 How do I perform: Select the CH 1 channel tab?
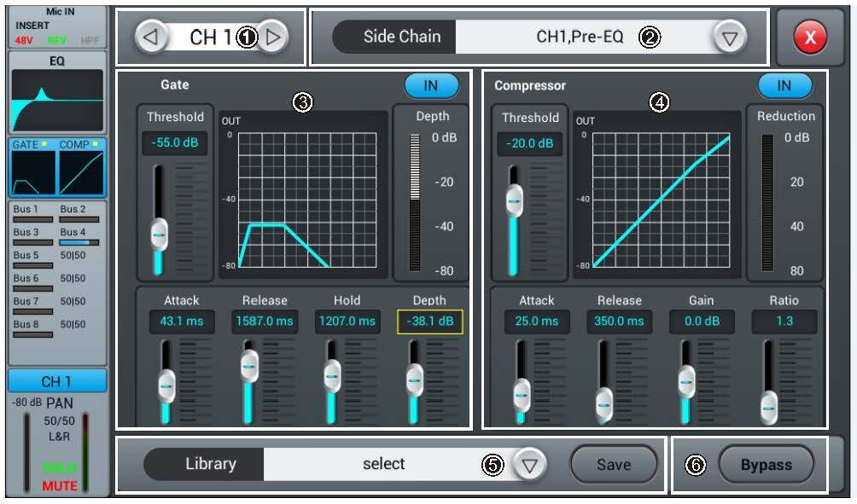[58, 381]
